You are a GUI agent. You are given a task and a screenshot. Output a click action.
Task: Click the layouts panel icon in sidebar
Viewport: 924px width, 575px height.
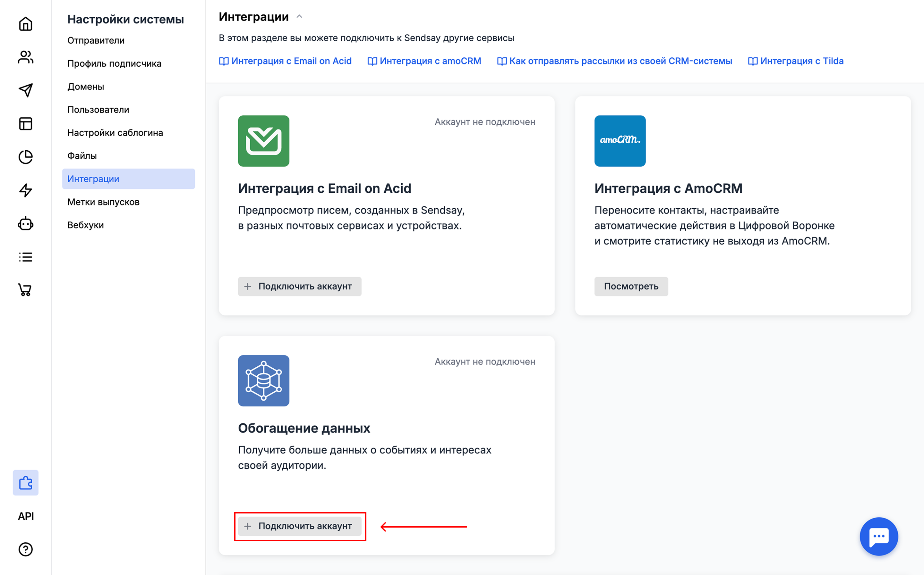25,124
